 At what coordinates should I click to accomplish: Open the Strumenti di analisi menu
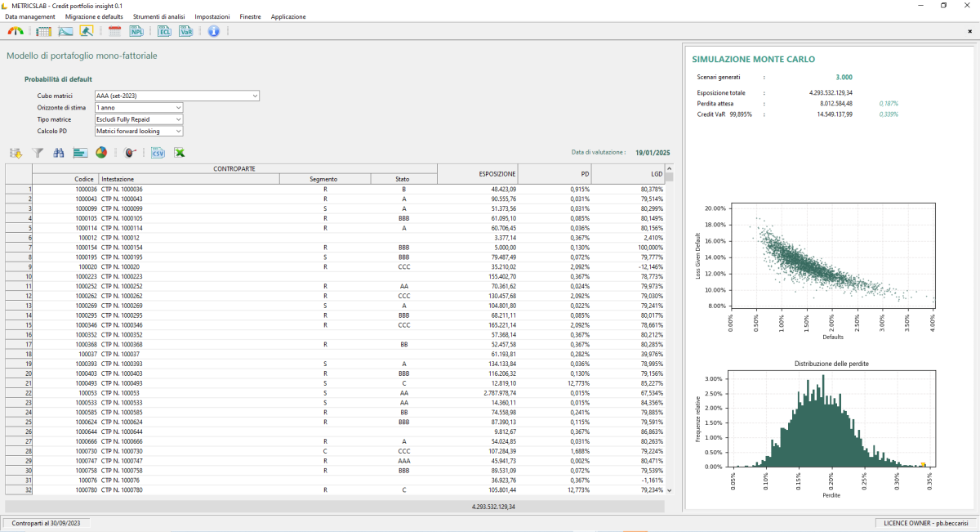[160, 16]
